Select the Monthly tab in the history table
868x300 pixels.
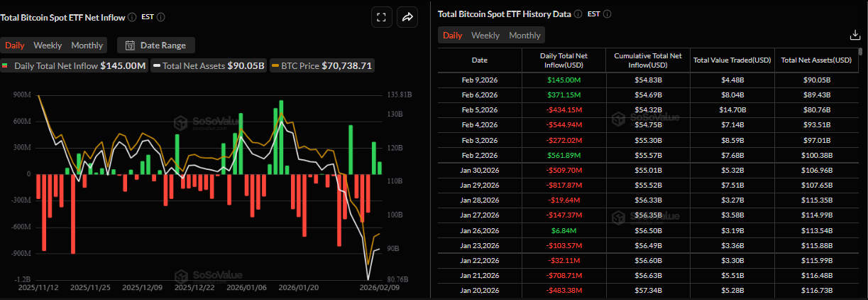point(524,36)
